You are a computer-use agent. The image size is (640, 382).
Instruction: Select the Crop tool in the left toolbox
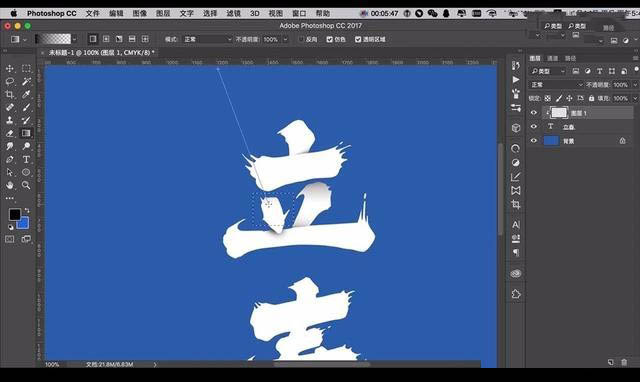pyautogui.click(x=10, y=94)
